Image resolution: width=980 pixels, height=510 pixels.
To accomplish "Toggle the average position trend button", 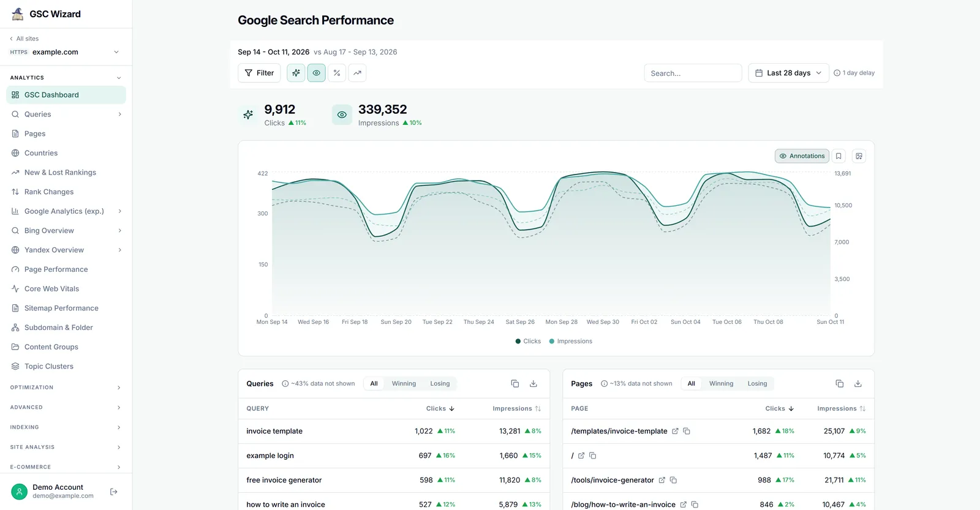I will click(x=357, y=73).
